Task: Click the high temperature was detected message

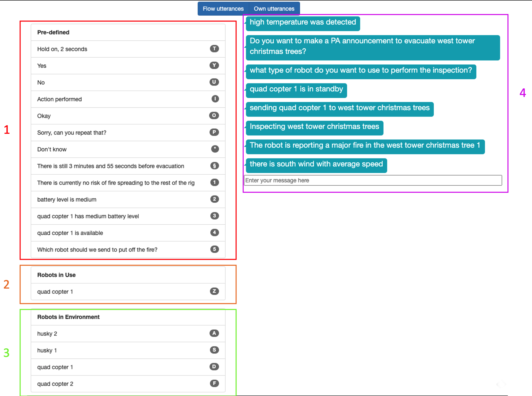Action: (303, 22)
